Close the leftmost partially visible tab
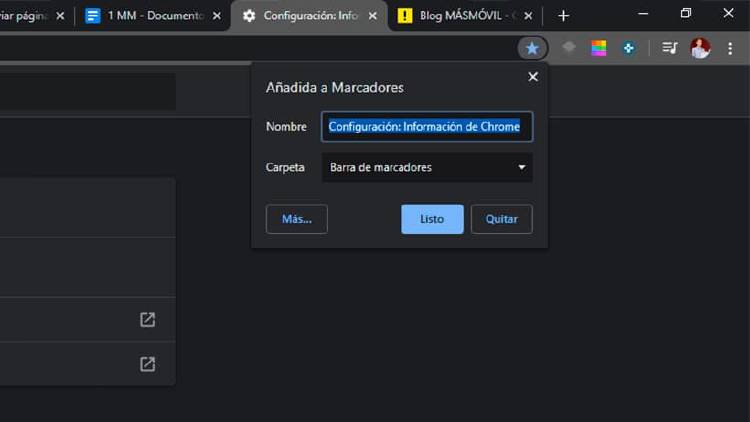750x422 pixels. click(x=60, y=16)
